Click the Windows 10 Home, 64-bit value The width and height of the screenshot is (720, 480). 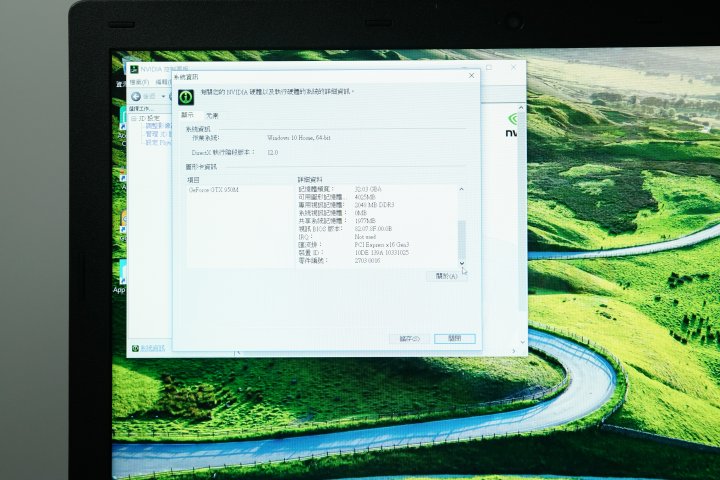click(298, 138)
